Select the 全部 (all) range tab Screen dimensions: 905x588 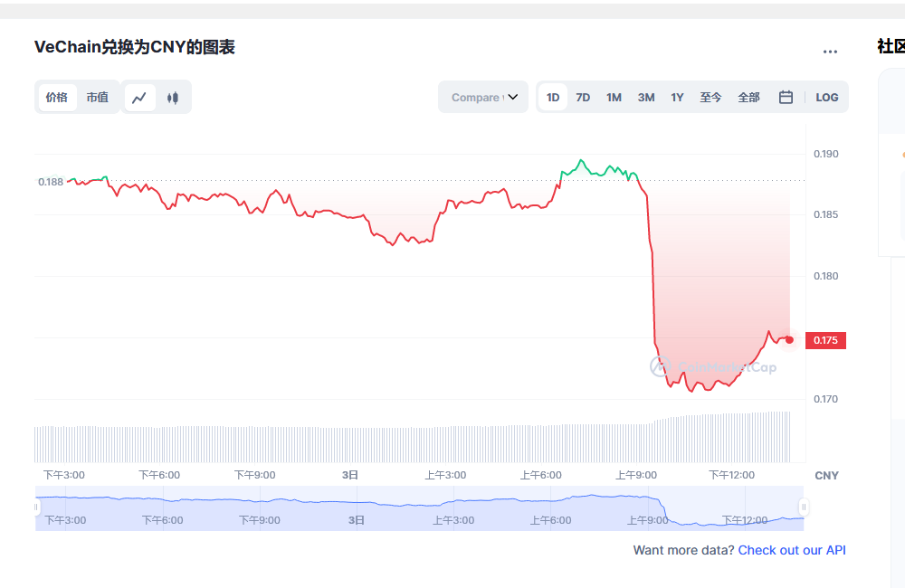(x=748, y=98)
